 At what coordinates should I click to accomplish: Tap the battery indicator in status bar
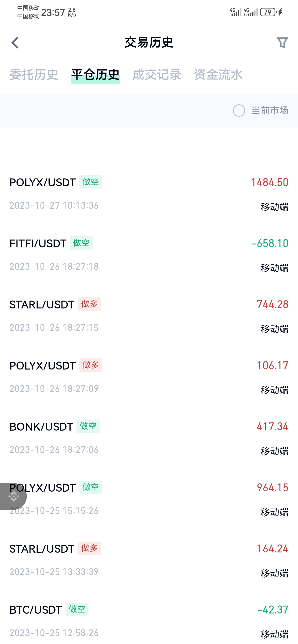tap(268, 12)
